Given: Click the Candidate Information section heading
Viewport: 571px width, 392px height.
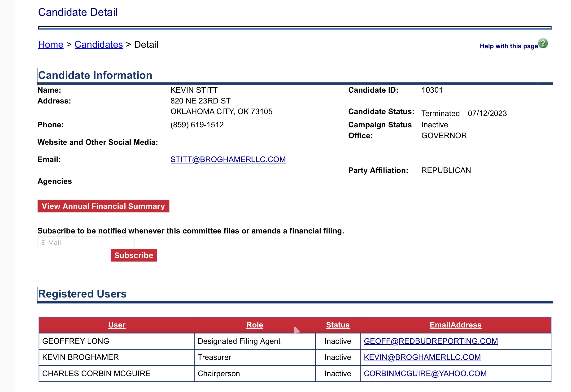Looking at the screenshot, I should point(95,75).
